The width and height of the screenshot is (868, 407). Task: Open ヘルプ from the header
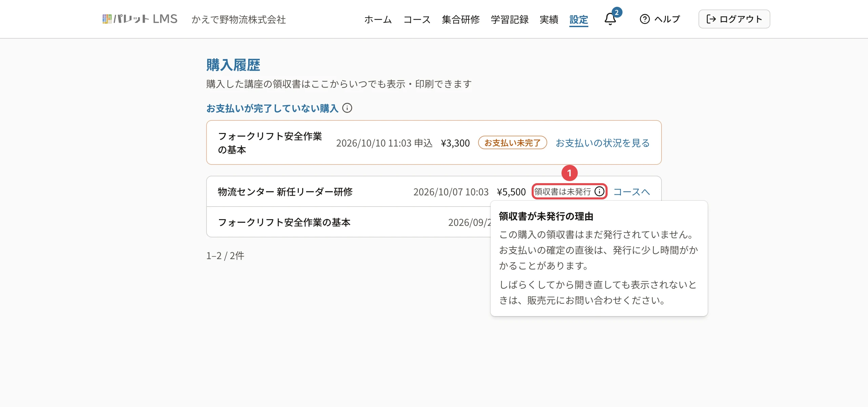(x=660, y=19)
